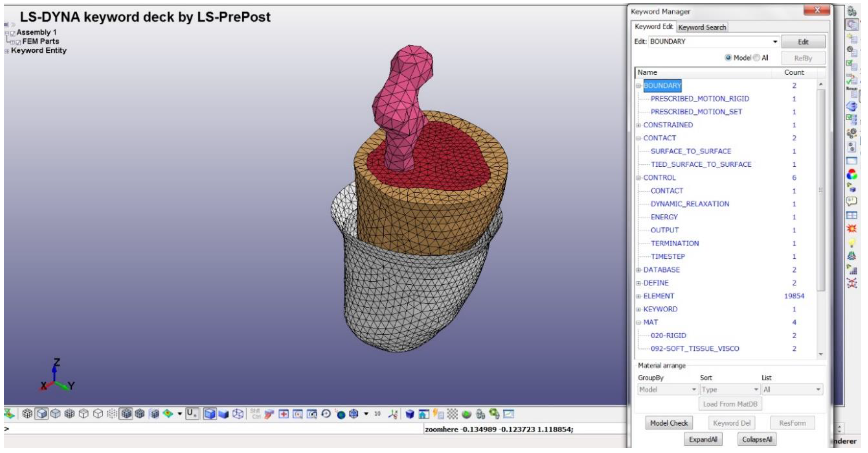Collapse the BOUNDARY tree node
The width and height of the screenshot is (868, 453).
pyautogui.click(x=638, y=86)
